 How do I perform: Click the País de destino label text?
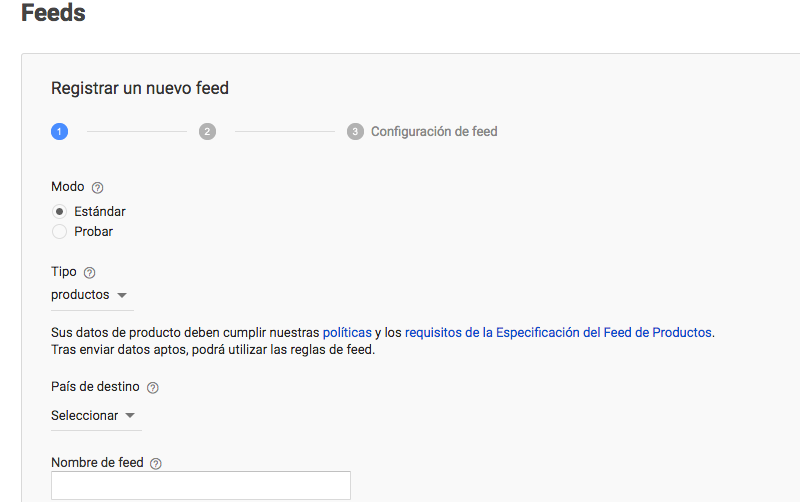95,387
